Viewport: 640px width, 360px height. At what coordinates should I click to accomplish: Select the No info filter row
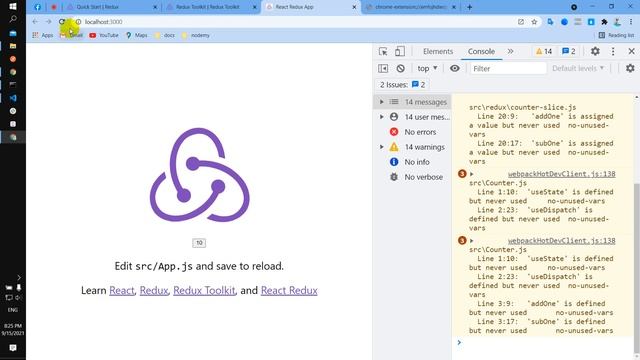[x=412, y=162]
